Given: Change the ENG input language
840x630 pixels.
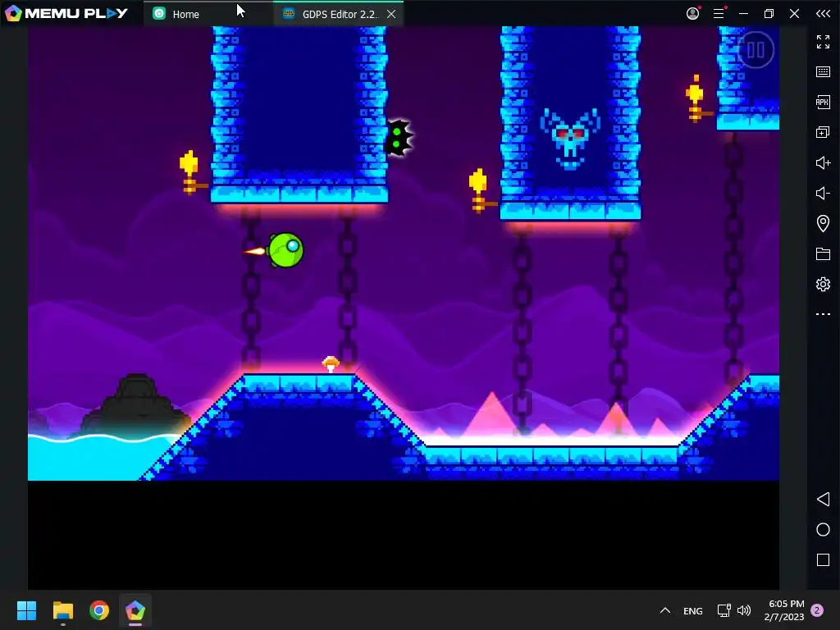Looking at the screenshot, I should coord(692,610).
